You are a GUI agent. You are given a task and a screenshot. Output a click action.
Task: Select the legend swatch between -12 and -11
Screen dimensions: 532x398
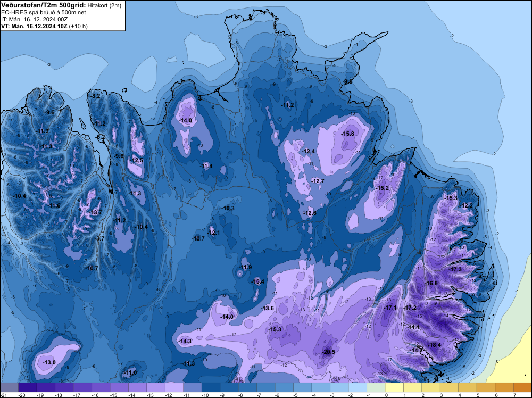point(174,387)
